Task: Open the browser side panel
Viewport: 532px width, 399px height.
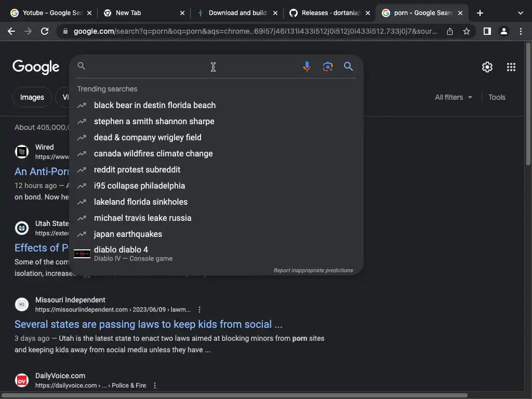Action: coord(487,31)
